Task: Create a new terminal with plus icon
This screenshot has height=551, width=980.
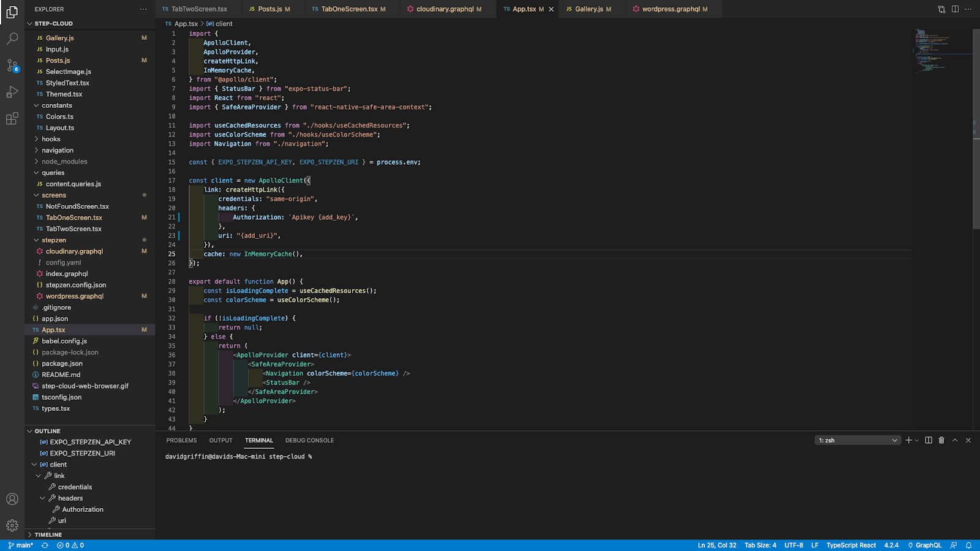Action: pos(909,440)
